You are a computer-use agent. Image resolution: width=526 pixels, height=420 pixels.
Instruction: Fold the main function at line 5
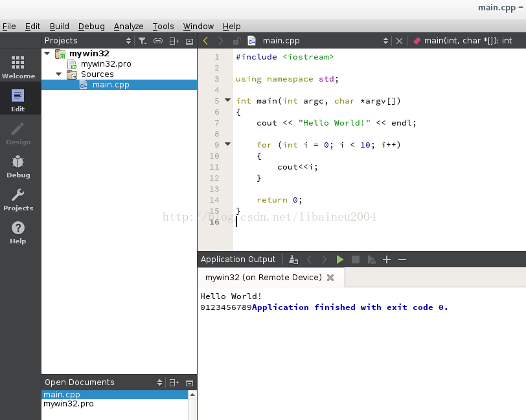tap(228, 100)
